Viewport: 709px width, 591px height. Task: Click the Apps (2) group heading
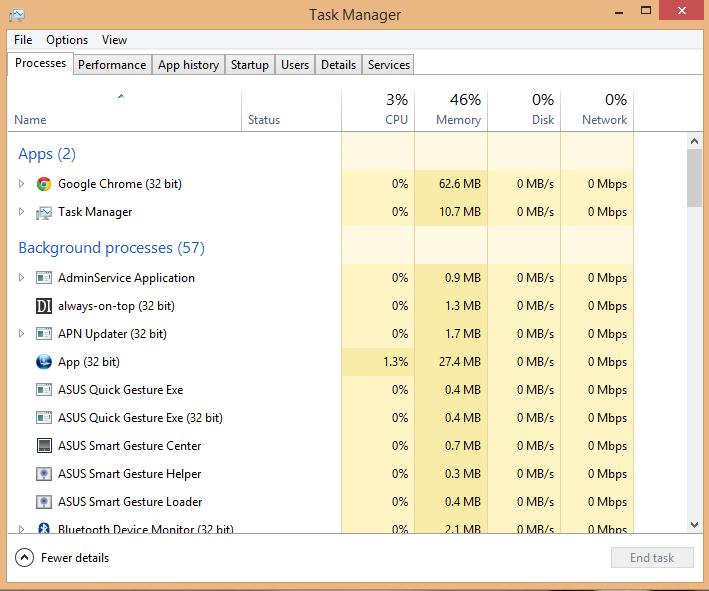[x=47, y=154]
